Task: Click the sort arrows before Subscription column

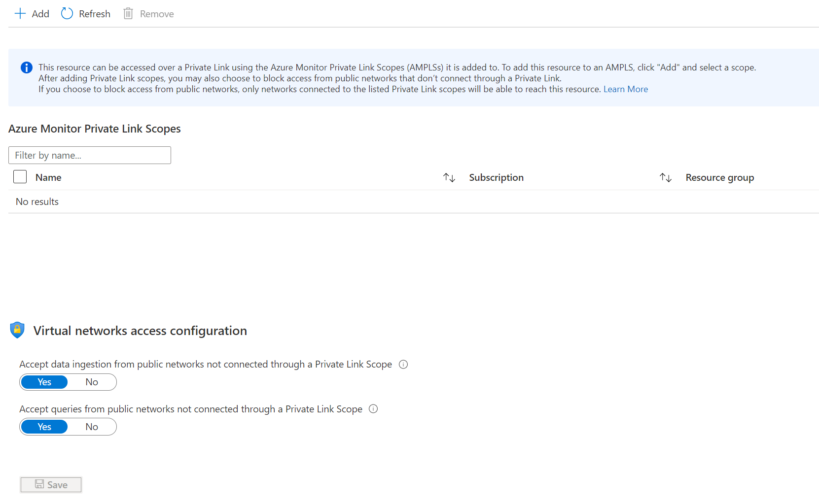Action: pos(449,177)
